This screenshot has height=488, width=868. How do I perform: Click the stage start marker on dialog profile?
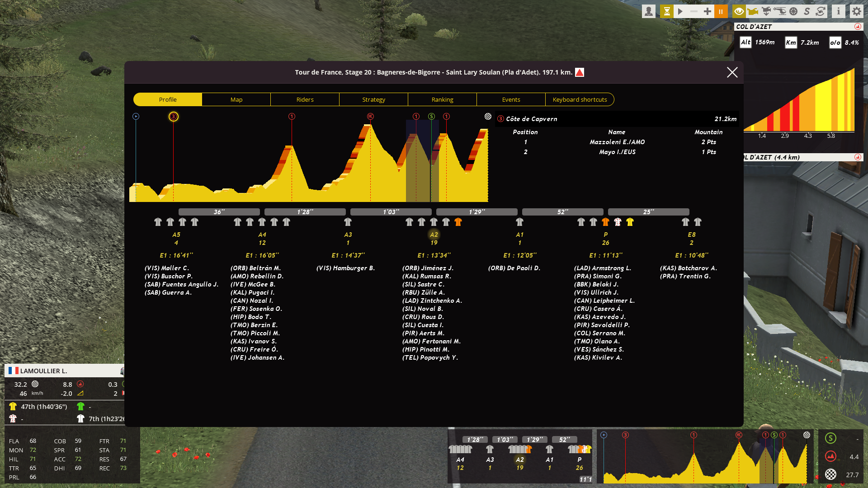pos(136,117)
